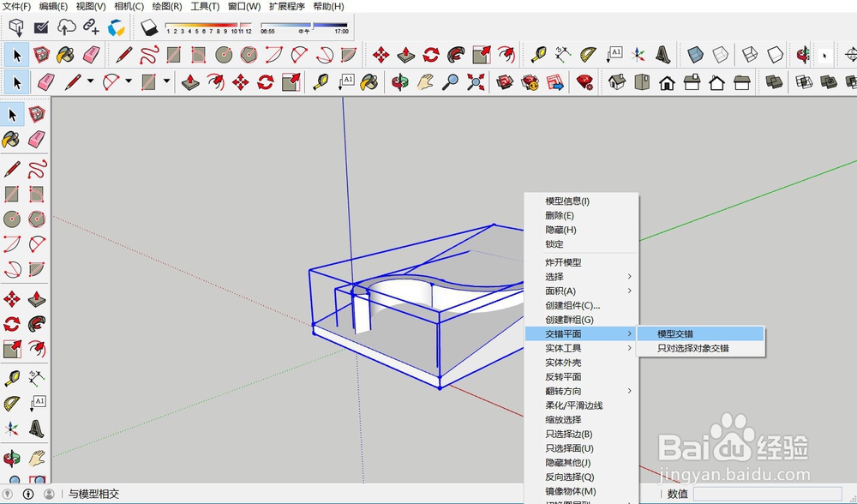Select the Orbit tool in third toolbar row

click(399, 82)
